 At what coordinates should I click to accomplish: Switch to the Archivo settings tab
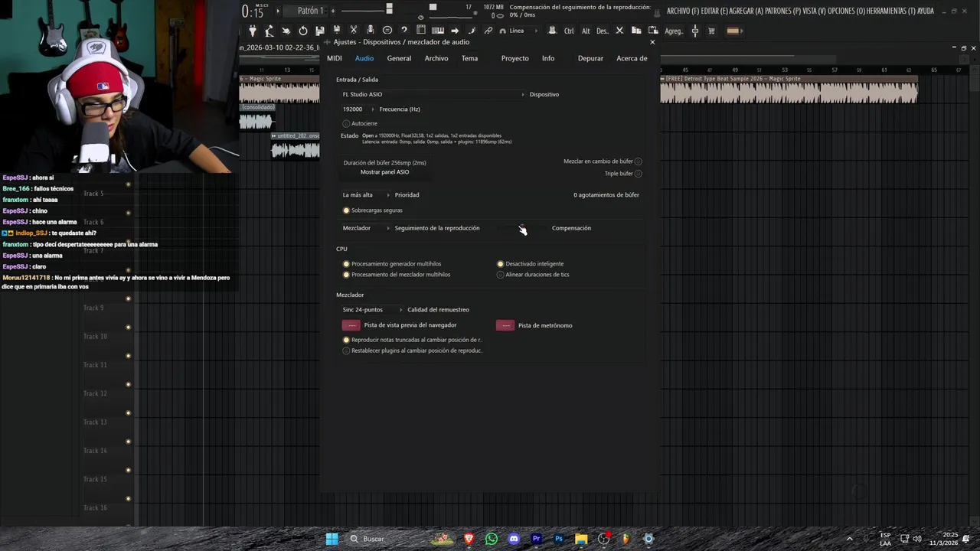pos(436,58)
